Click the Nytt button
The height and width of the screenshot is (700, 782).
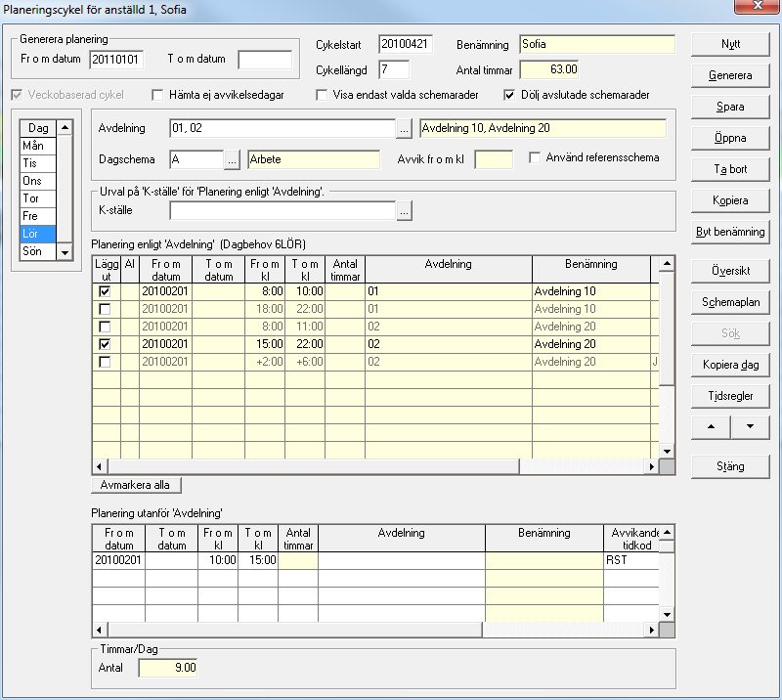730,44
